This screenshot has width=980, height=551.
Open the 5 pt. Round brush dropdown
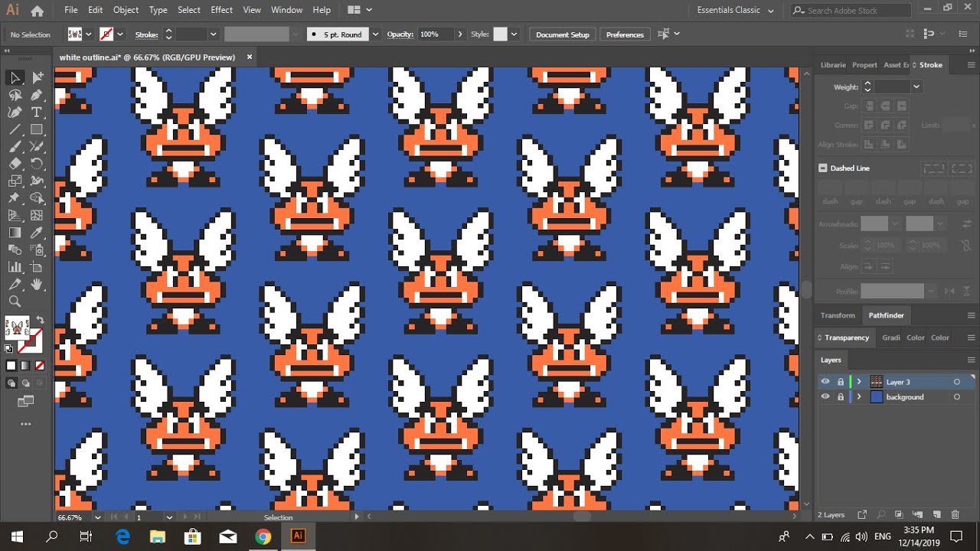375,34
